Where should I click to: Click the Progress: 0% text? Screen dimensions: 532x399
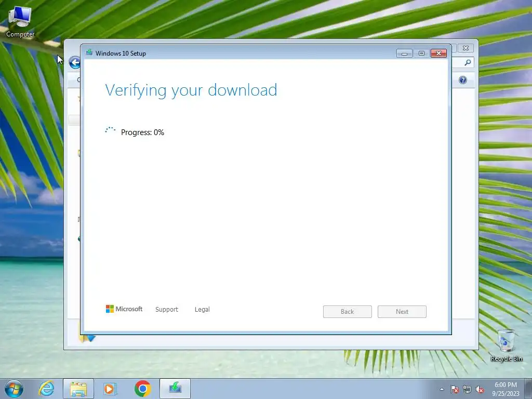[142, 132]
